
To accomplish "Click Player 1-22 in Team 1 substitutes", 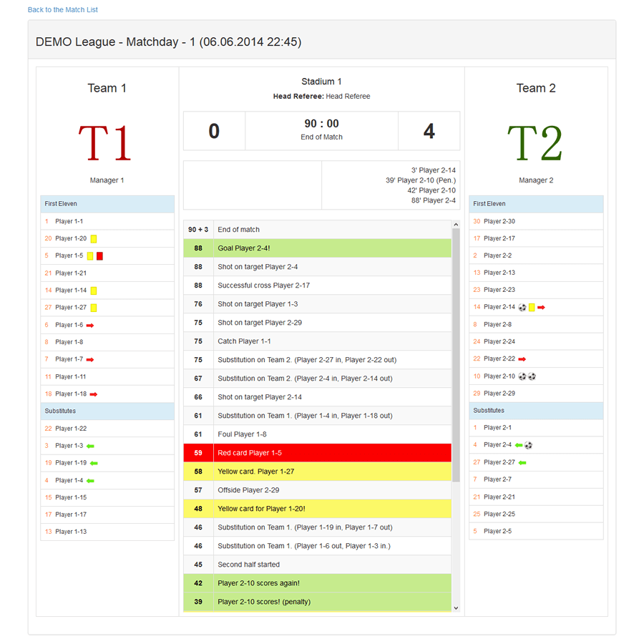I will click(x=107, y=429).
